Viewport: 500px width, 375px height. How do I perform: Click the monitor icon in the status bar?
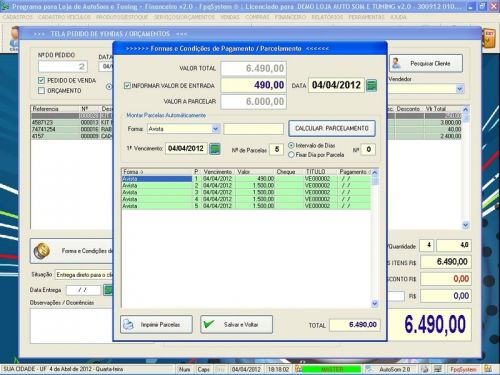tap(437, 369)
